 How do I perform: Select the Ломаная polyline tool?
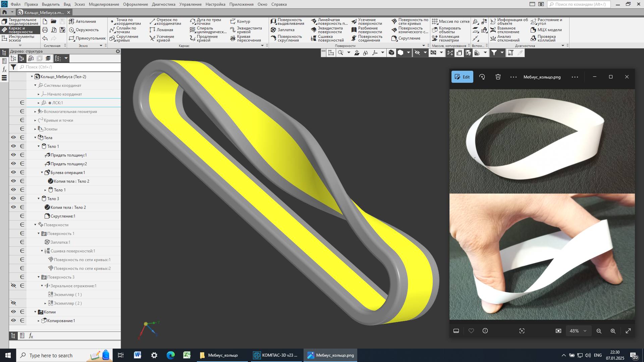coord(161,30)
